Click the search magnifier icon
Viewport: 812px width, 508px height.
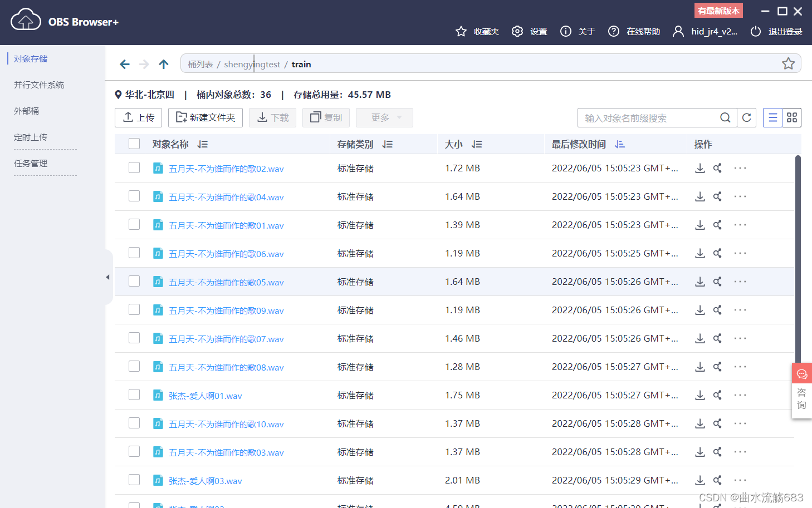(725, 118)
